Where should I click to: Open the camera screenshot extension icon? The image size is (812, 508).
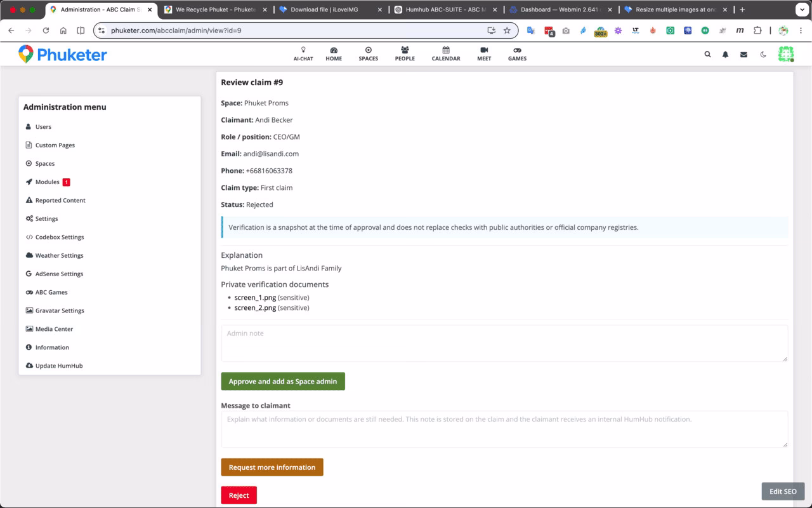(x=566, y=30)
